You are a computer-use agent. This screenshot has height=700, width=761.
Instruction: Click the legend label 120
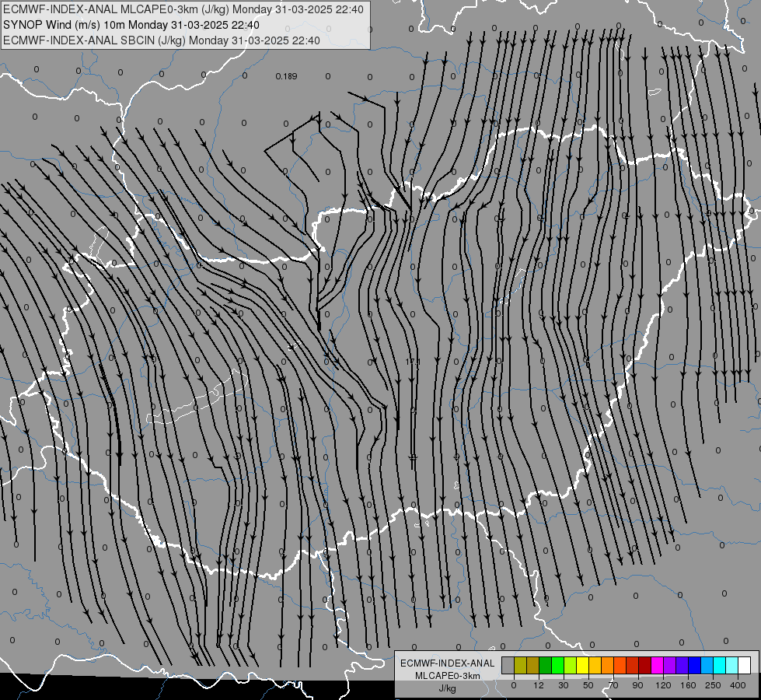(x=662, y=685)
